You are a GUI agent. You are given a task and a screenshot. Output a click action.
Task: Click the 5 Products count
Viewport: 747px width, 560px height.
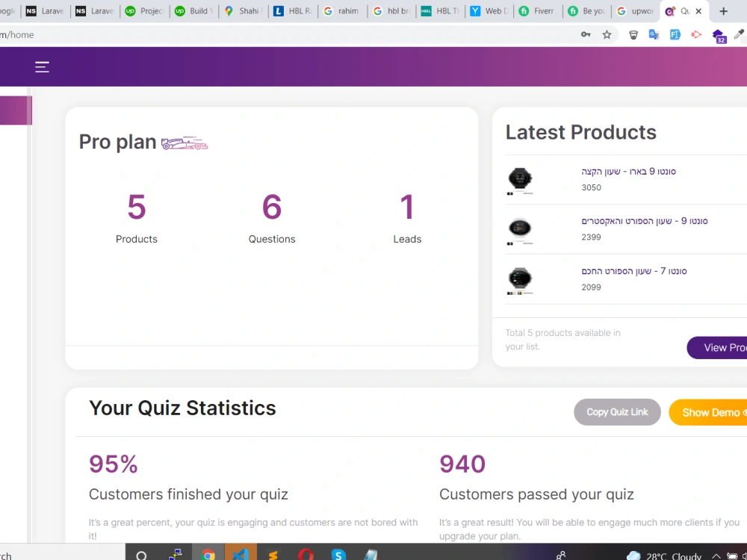tap(136, 207)
